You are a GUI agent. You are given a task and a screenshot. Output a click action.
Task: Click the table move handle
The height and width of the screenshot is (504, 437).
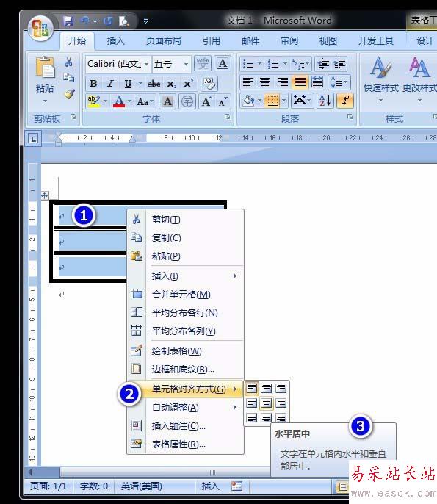point(44,195)
